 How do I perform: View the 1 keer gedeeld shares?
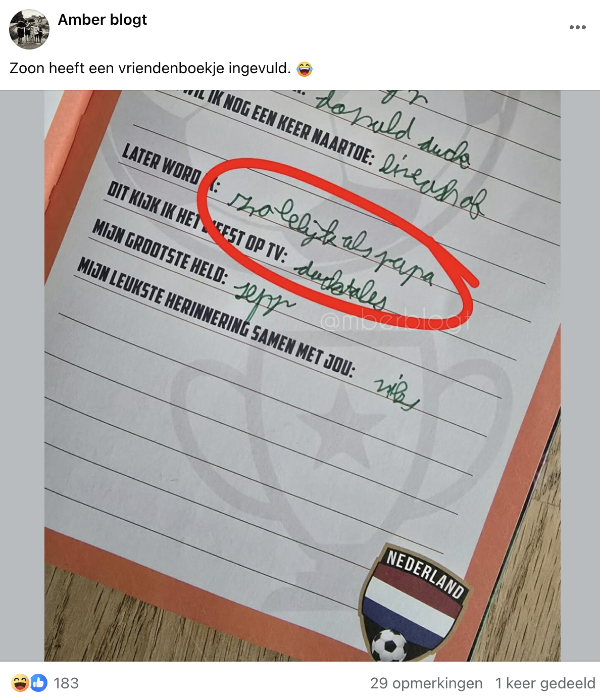(x=545, y=683)
